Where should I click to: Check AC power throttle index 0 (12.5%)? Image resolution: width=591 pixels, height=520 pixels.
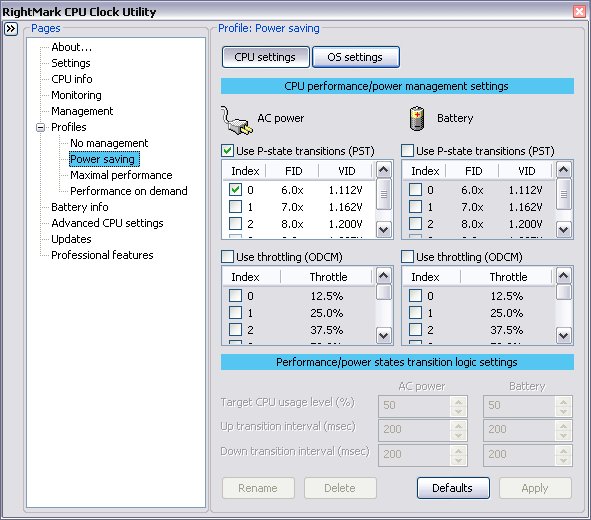coord(235,295)
